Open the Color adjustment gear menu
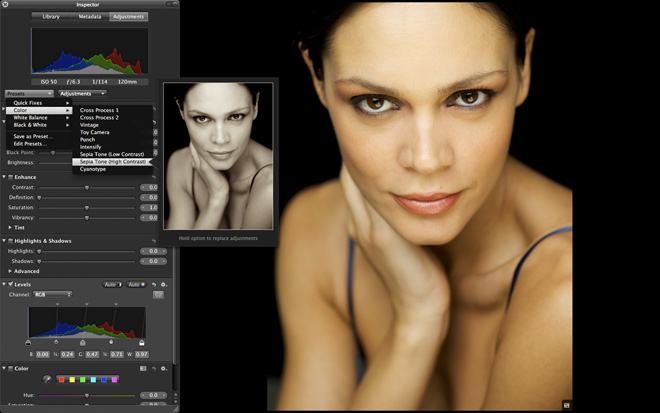 (164, 369)
